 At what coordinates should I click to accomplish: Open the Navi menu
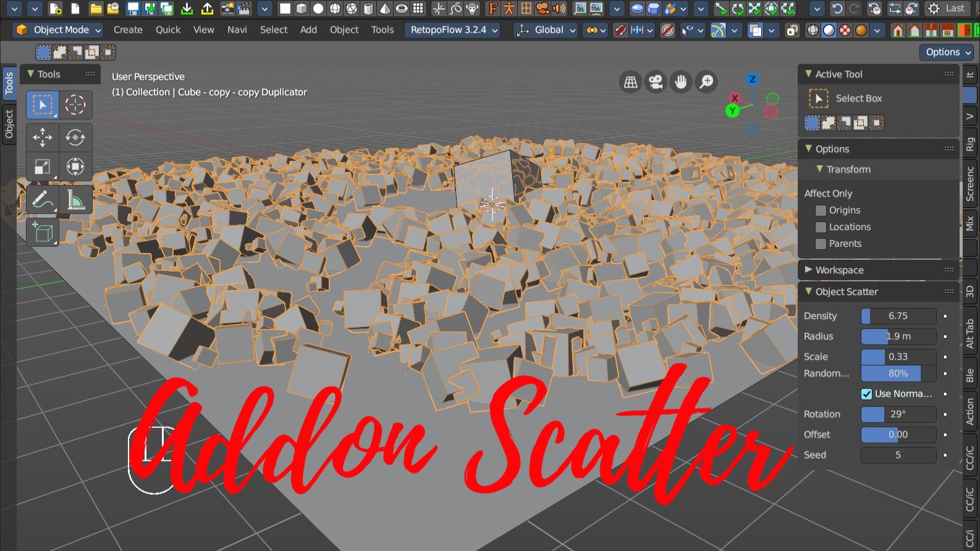(x=237, y=30)
